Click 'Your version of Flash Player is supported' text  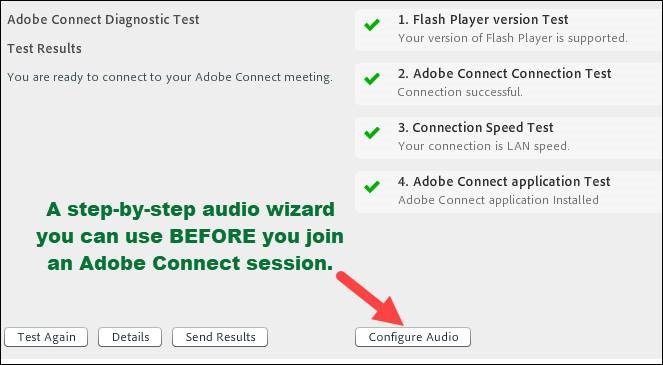coord(512,38)
